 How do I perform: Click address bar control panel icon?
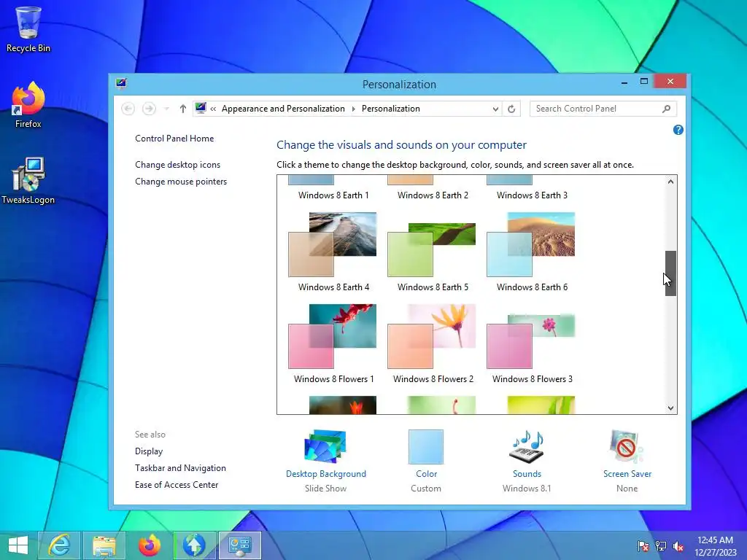coord(201,108)
